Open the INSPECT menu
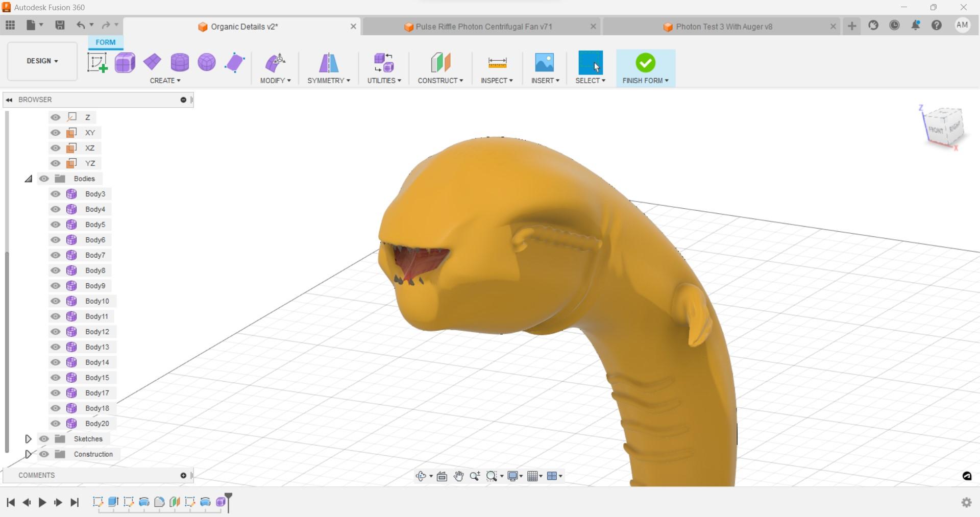The height and width of the screenshot is (517, 980). (497, 81)
